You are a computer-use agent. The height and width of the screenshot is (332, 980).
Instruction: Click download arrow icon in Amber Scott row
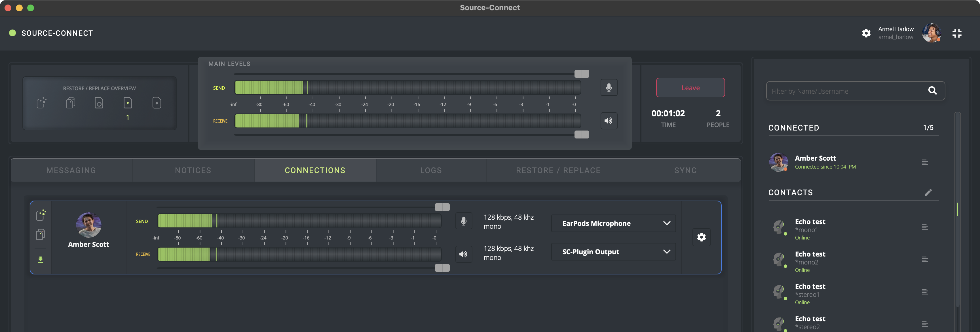(41, 260)
